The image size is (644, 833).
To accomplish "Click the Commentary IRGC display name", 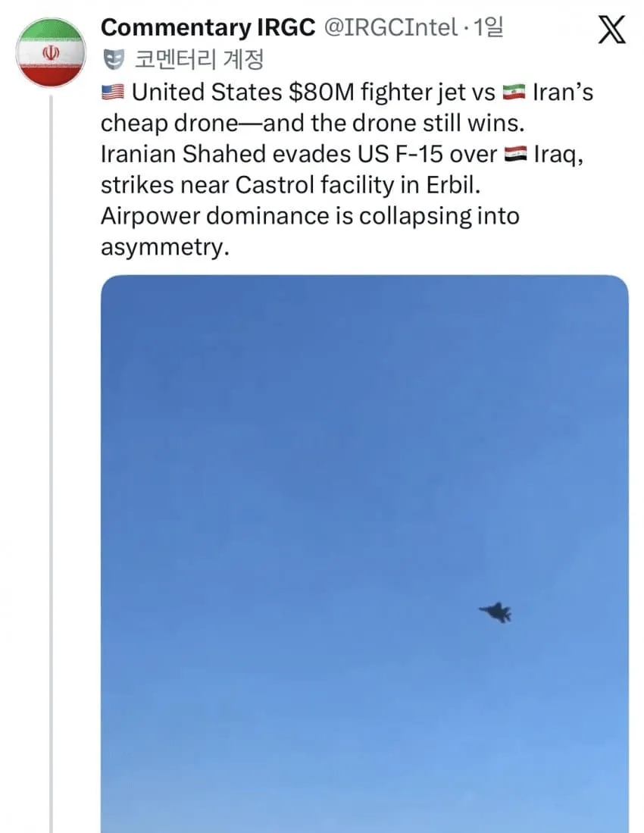I will [x=210, y=27].
